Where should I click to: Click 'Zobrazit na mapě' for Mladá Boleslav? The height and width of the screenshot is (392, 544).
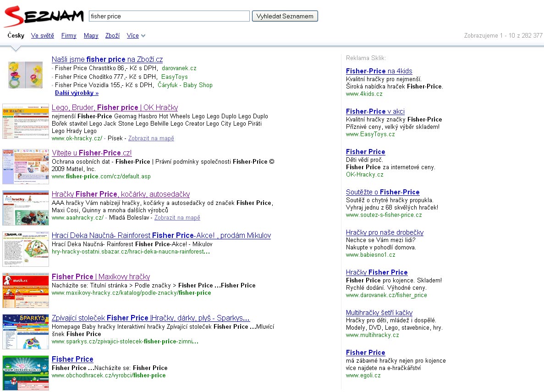point(177,218)
